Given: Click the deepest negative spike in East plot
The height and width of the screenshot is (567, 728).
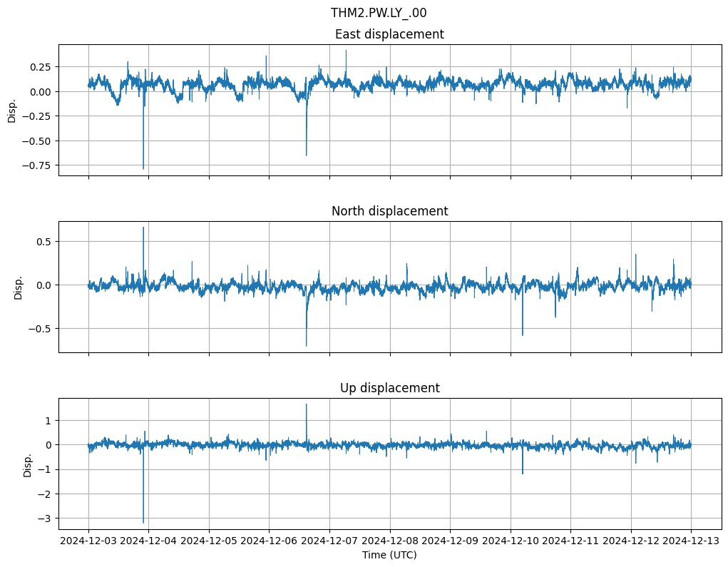Looking at the screenshot, I should 143,167.
